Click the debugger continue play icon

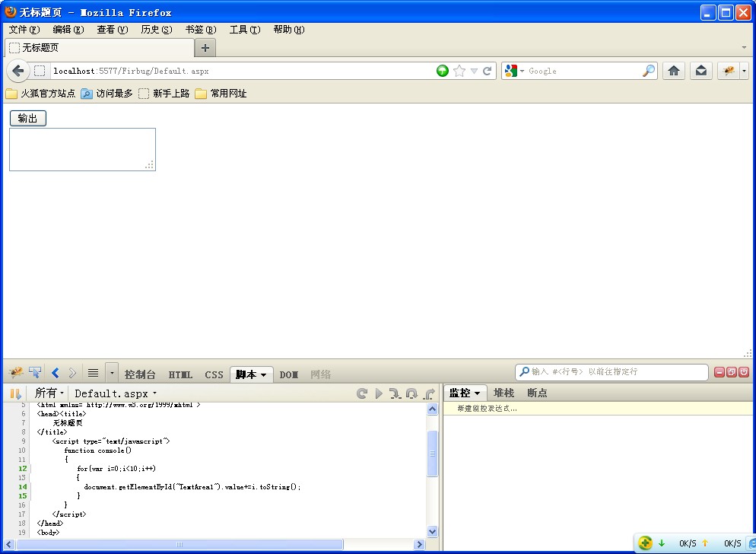(379, 393)
